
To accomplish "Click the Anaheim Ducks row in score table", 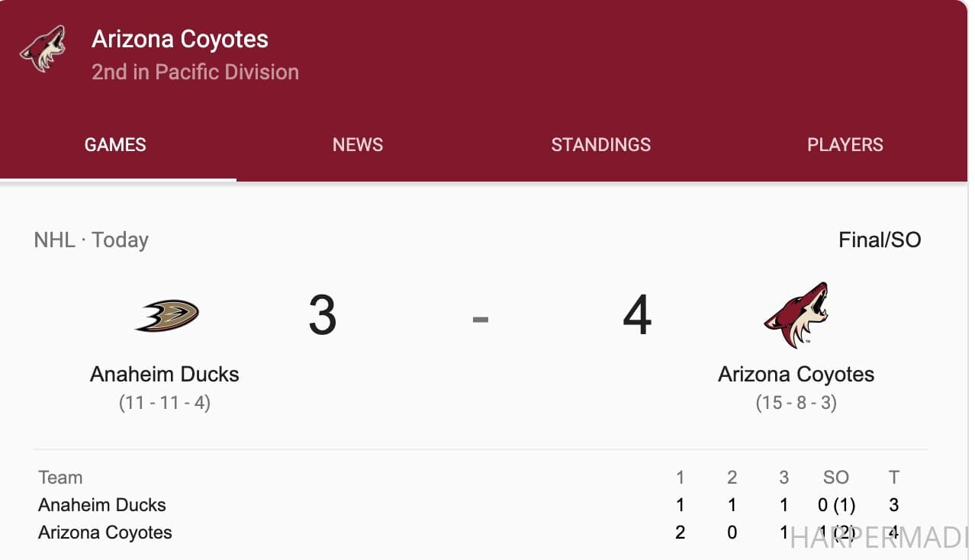I will pyautogui.click(x=481, y=505).
